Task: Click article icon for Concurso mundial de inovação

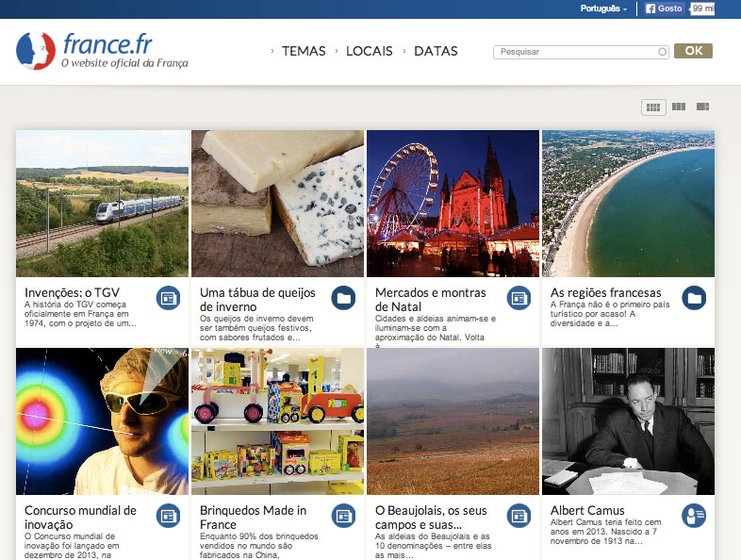Action: (169, 516)
